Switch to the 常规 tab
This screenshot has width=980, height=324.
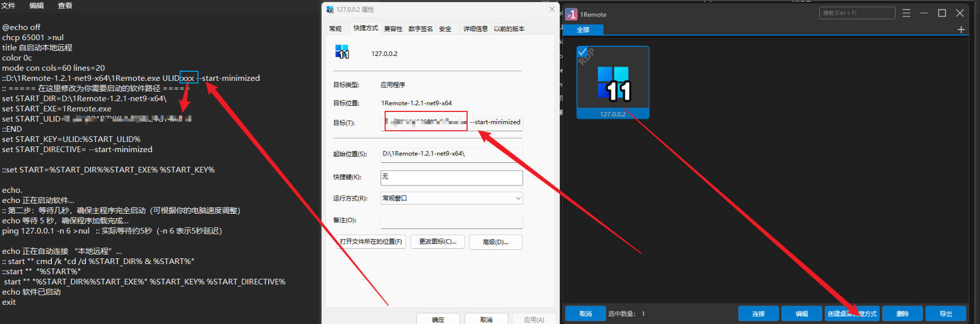(x=335, y=29)
